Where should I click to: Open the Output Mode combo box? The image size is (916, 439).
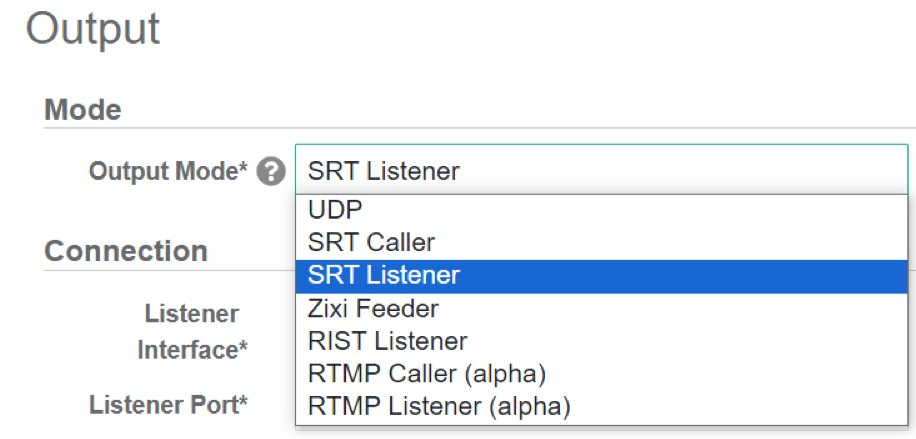click(601, 171)
